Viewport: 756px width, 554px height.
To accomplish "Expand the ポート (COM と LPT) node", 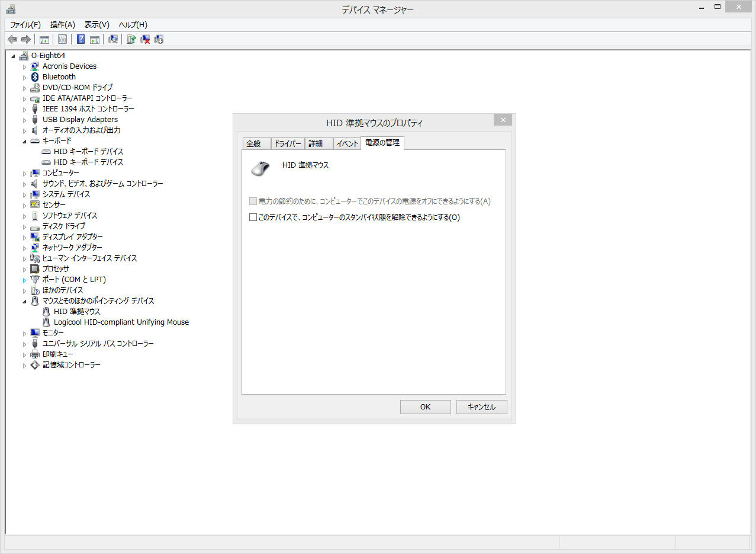I will (x=24, y=280).
